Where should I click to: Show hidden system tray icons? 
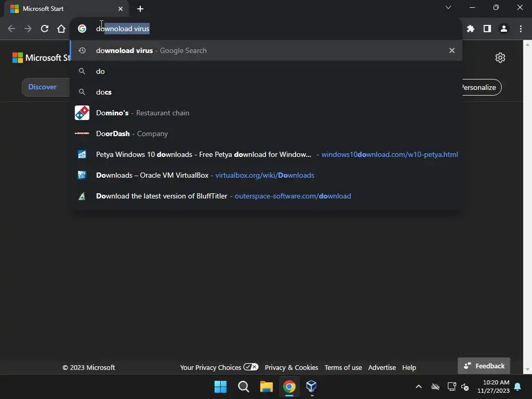click(419, 387)
